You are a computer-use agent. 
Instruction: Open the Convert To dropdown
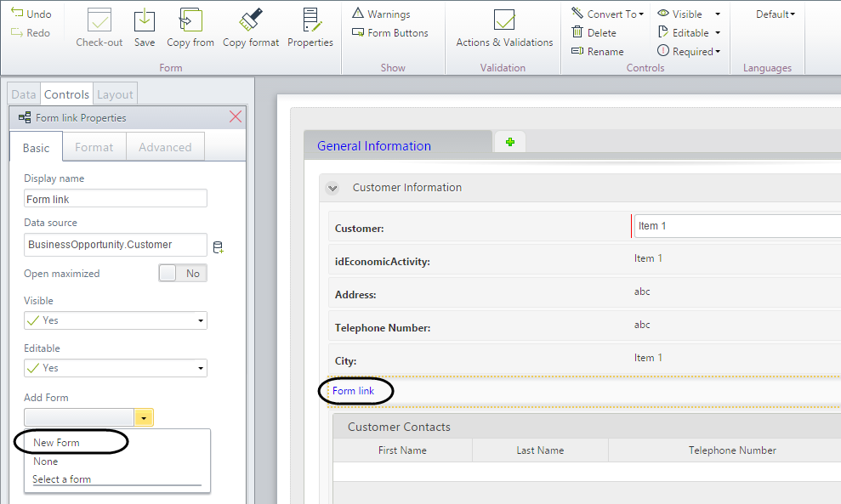[x=608, y=14]
